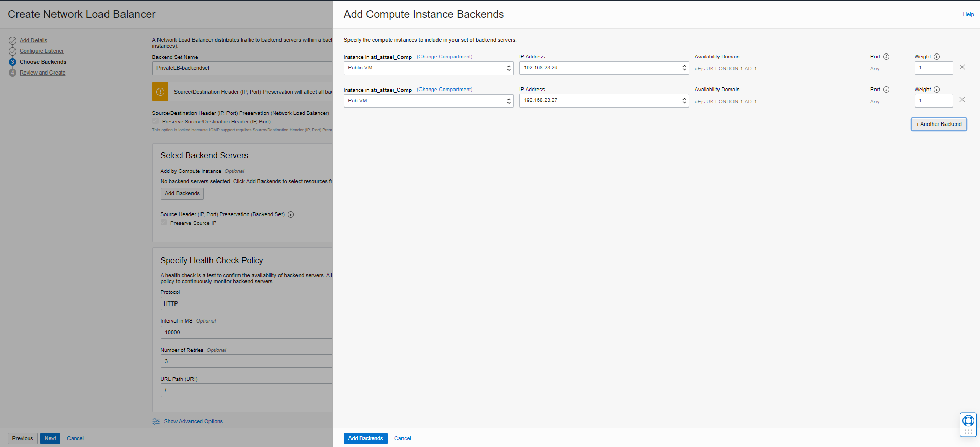Expand the 192.168.23.26 IP Address dropdown
The image size is (980, 447).
click(603, 68)
